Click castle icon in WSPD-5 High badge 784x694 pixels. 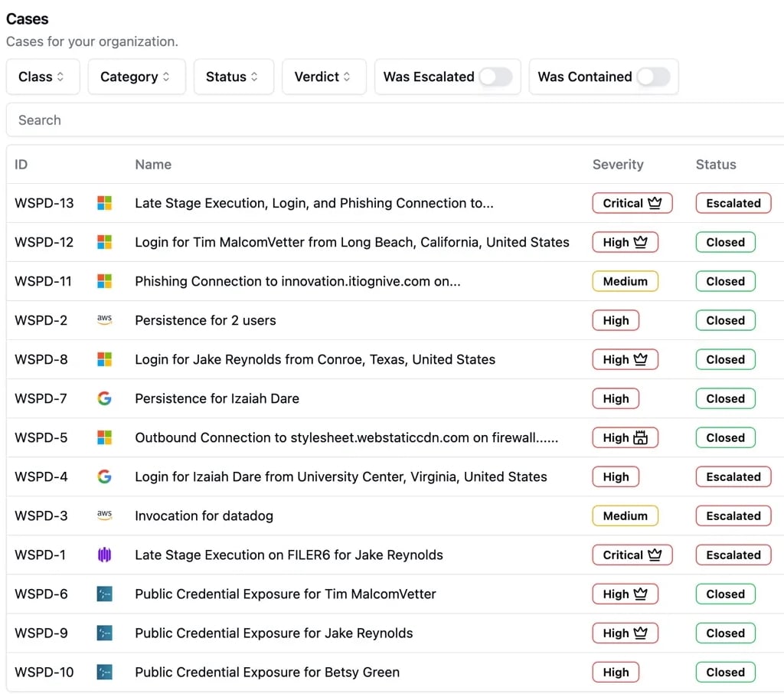click(x=641, y=437)
